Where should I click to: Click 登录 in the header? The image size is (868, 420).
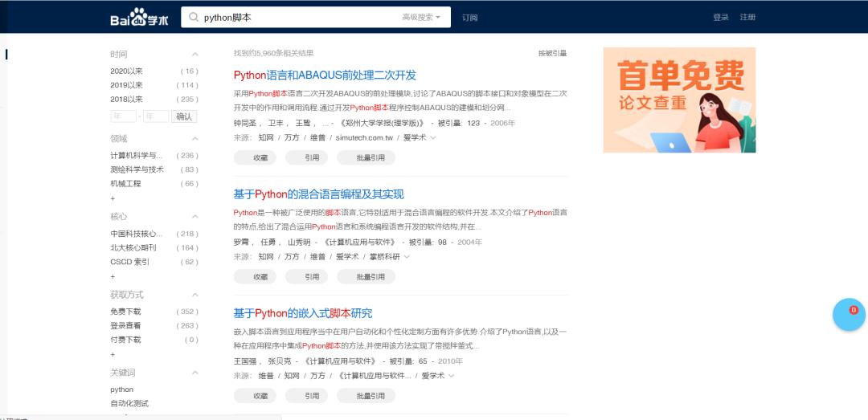pos(721,17)
